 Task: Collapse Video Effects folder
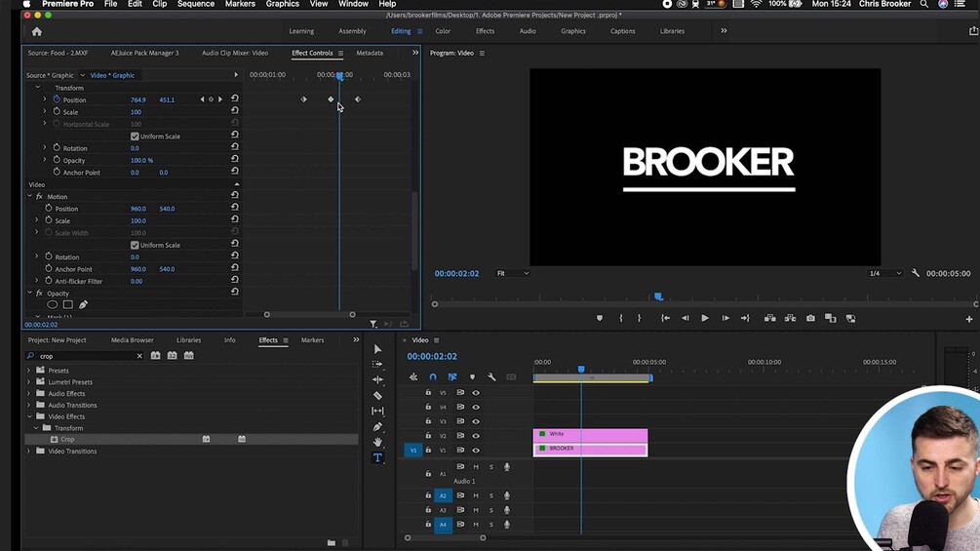28,416
